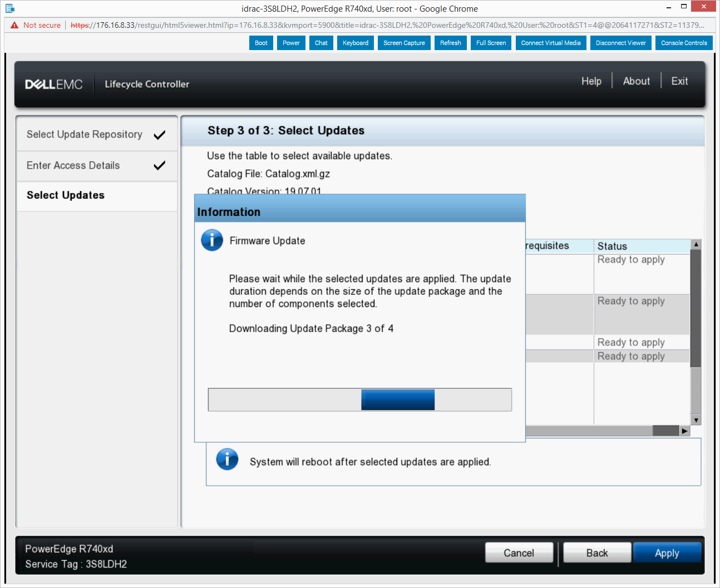
Task: Click checkmark next to Select Update Repository
Action: [x=160, y=135]
